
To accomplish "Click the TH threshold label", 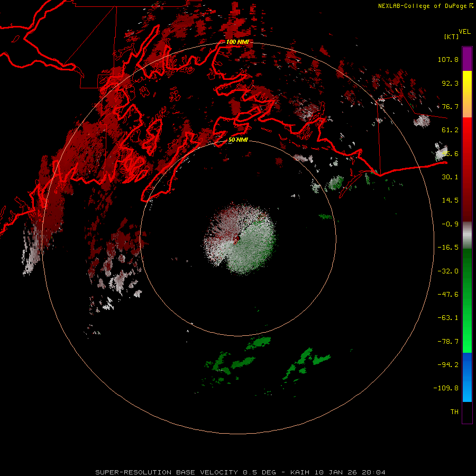I will point(454,412).
